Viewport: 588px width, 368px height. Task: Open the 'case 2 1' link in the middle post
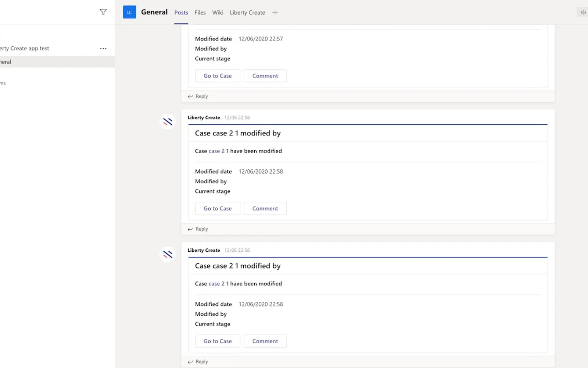click(x=219, y=151)
